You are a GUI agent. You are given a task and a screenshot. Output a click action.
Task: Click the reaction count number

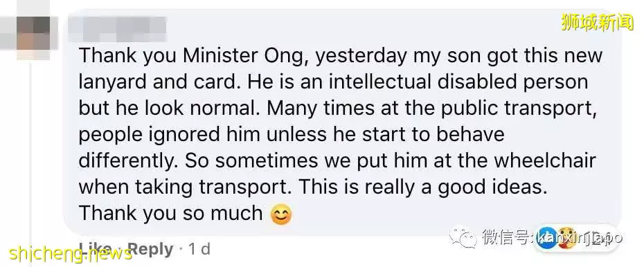tap(593, 238)
